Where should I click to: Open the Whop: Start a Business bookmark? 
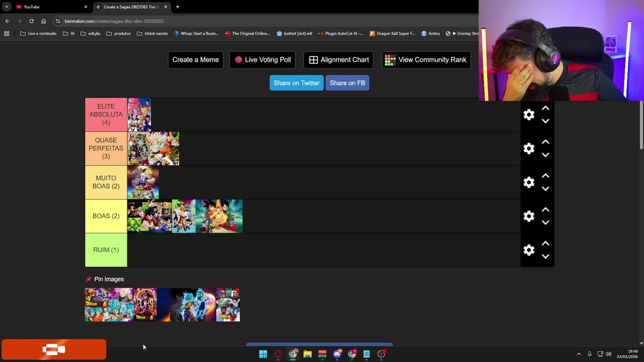[196, 34]
